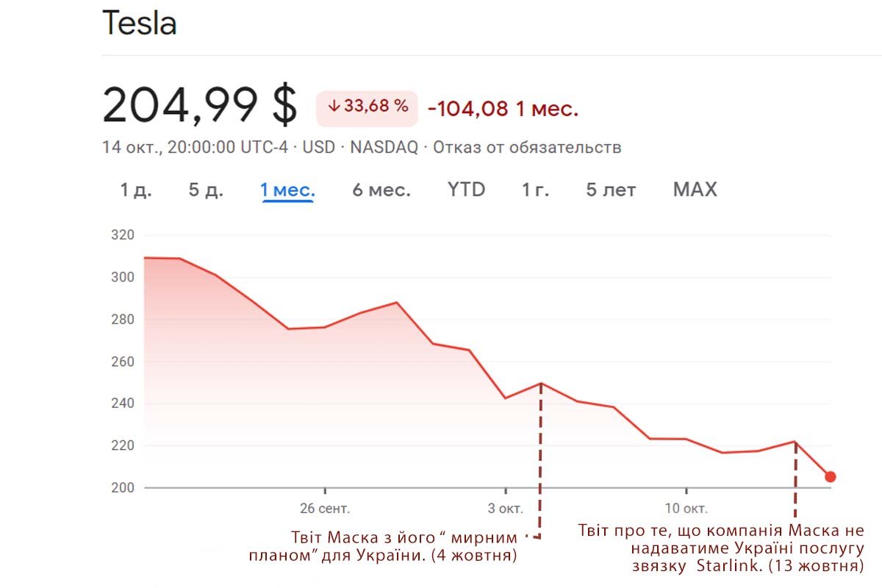This screenshot has width=882, height=588.
Task: Switch chart to YTD view
Action: pos(466,190)
